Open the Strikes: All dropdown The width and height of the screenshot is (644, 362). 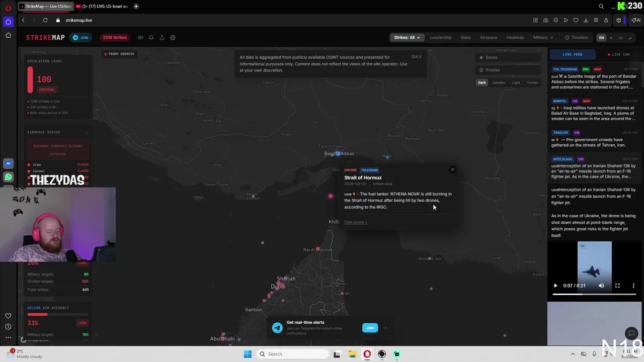click(407, 38)
